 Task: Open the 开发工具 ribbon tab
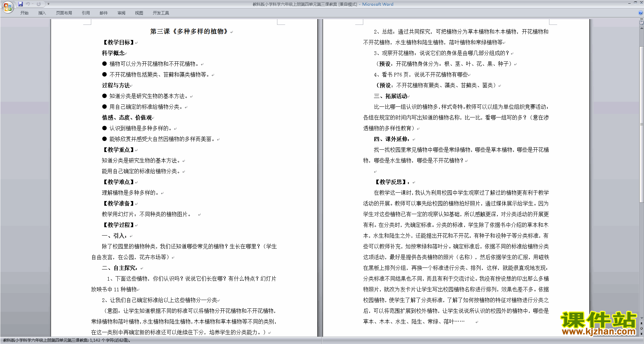click(x=161, y=13)
